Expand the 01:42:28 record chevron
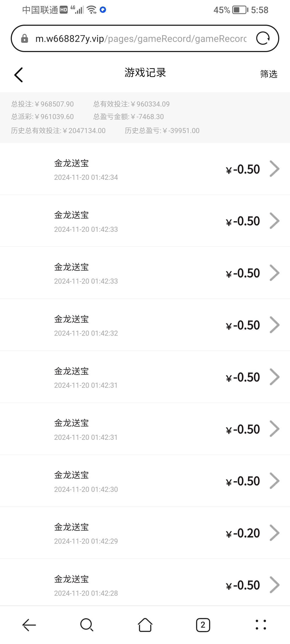The width and height of the screenshot is (290, 644). pos(274,585)
